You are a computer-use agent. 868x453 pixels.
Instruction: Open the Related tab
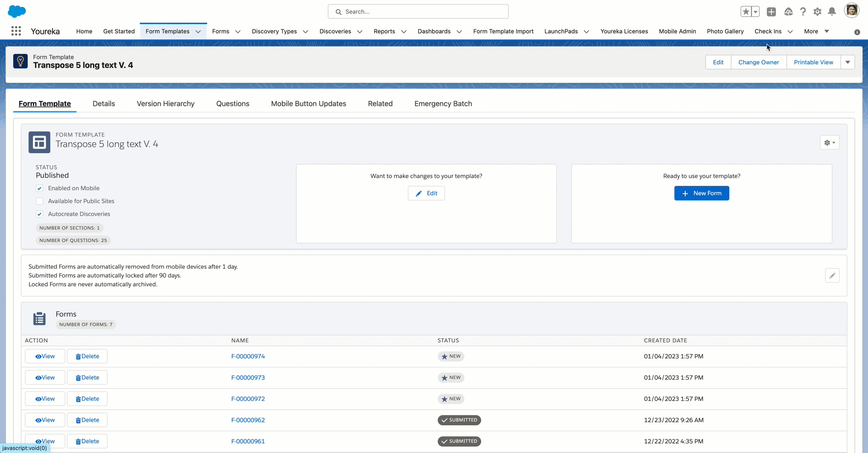tap(380, 104)
